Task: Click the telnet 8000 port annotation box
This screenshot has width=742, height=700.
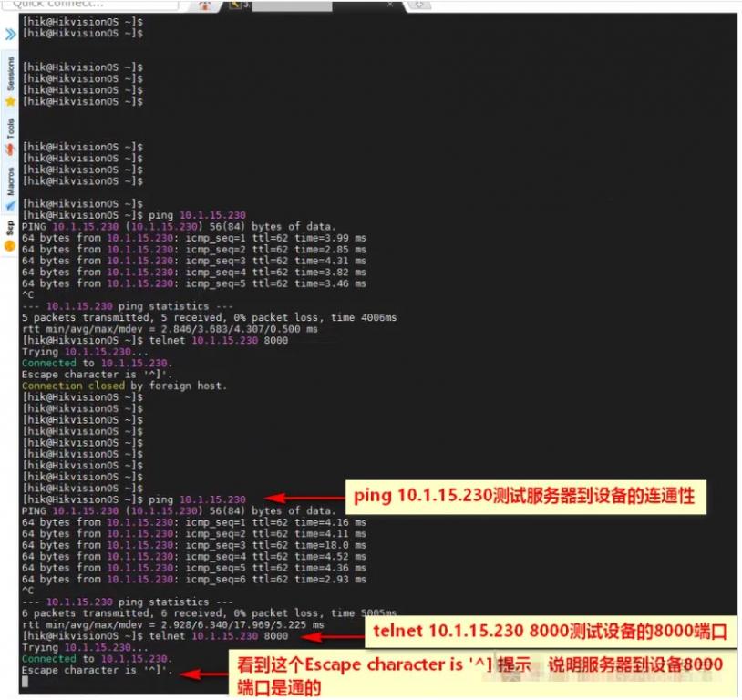Action: (x=551, y=631)
